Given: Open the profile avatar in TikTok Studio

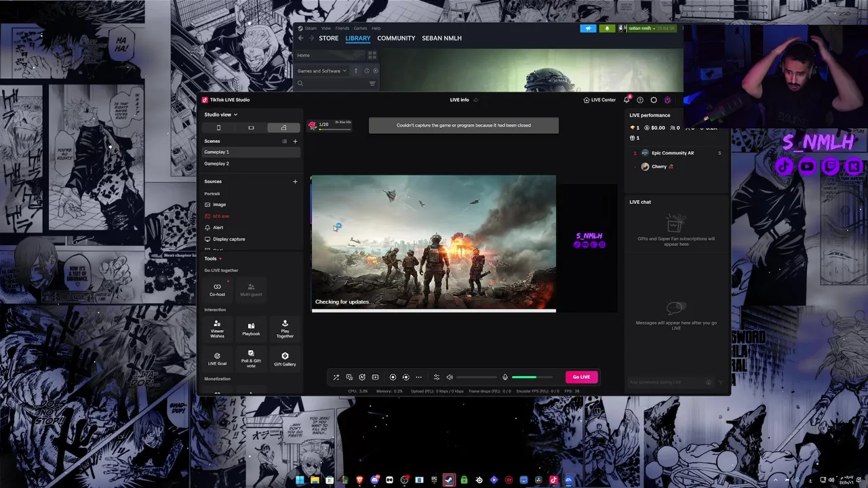Looking at the screenshot, I should [667, 100].
